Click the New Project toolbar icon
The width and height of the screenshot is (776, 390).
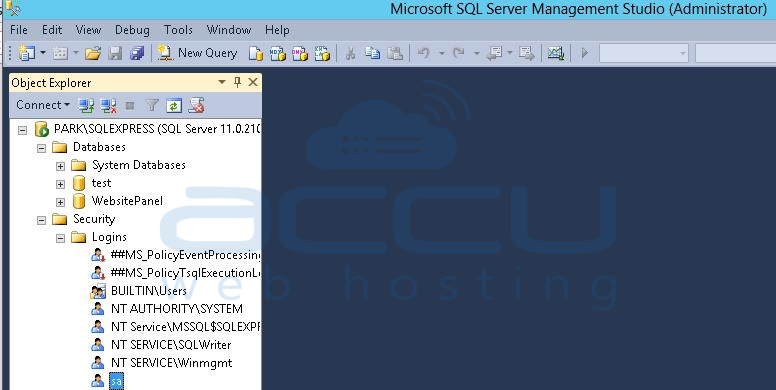click(26, 52)
